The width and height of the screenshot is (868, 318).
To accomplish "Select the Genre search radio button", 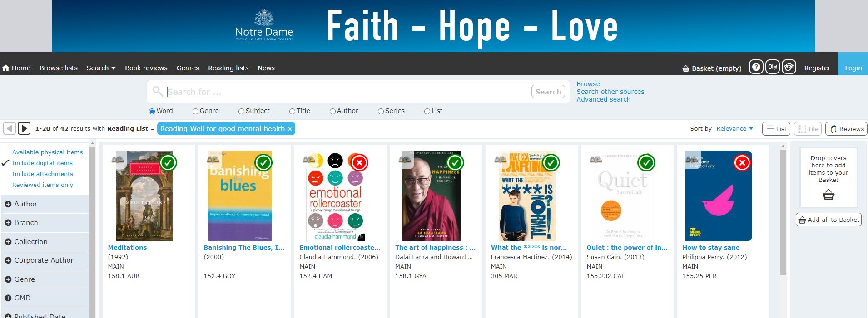I will (x=195, y=111).
